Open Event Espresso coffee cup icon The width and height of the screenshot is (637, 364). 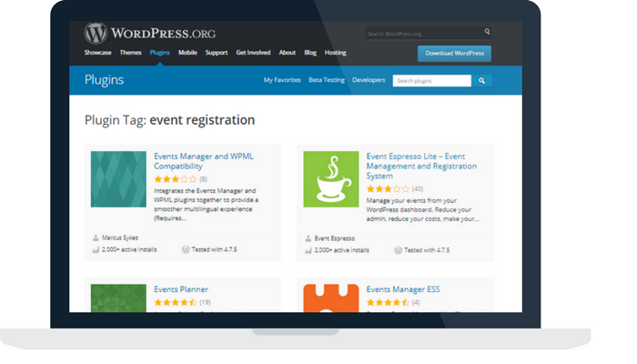tap(331, 179)
